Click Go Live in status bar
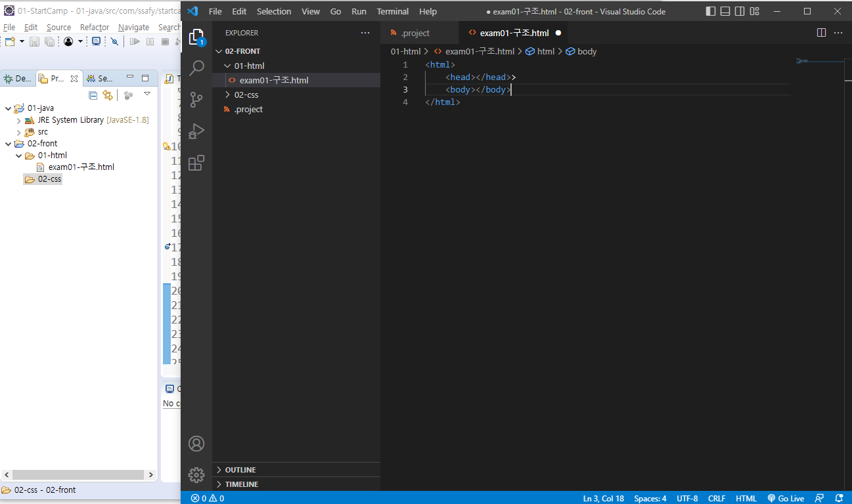Viewport: 852px width, 504px height. 786,498
